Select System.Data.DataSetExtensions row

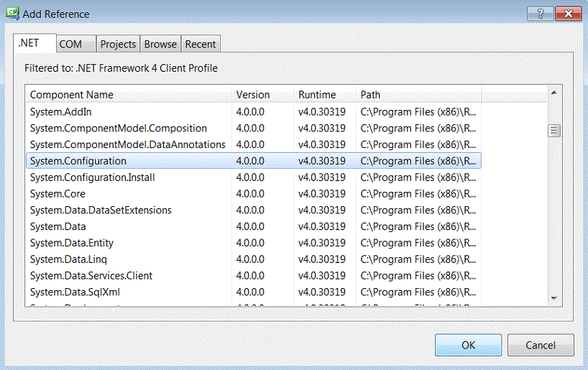pyautogui.click(x=254, y=211)
